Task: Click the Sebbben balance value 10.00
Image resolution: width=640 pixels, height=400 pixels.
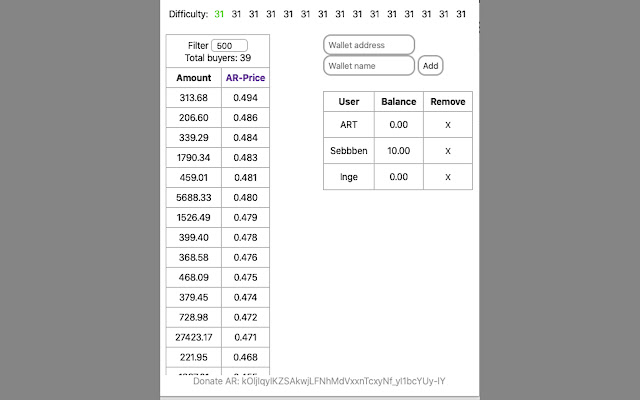Action: click(x=399, y=151)
